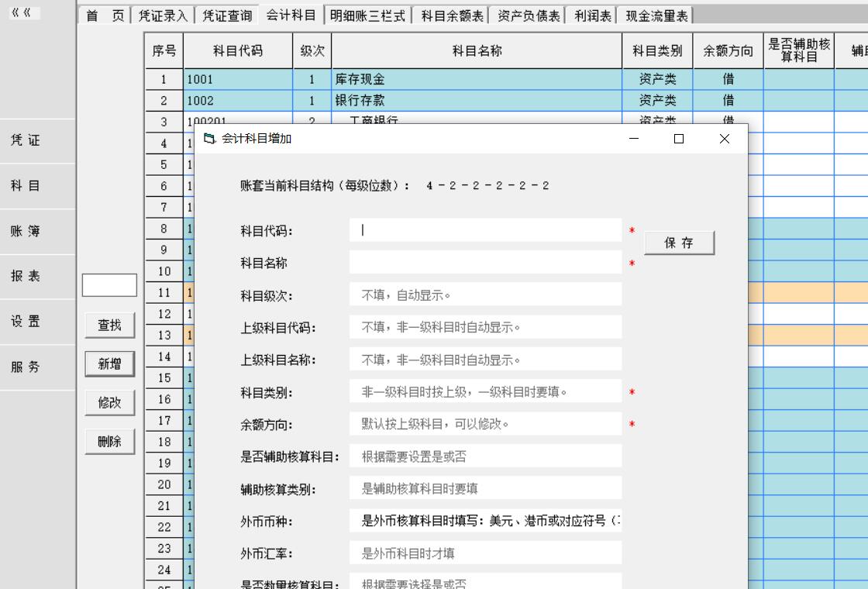
Task: Switch to the 凭证录入 tab
Action: [163, 15]
